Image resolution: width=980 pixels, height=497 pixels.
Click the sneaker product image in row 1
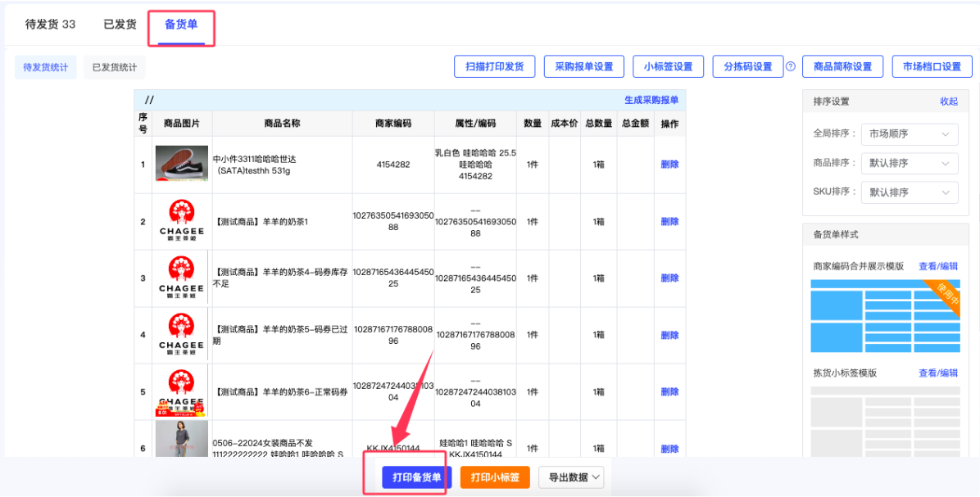tap(181, 164)
